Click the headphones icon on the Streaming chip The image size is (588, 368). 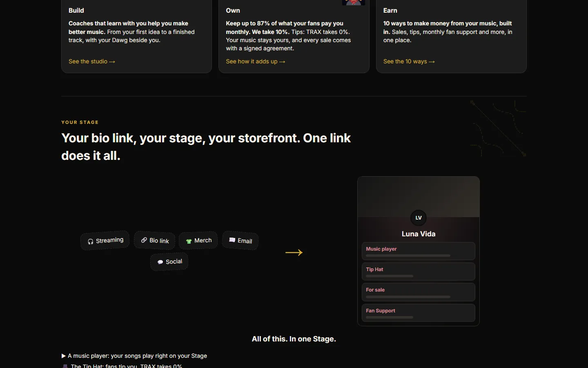click(90, 242)
